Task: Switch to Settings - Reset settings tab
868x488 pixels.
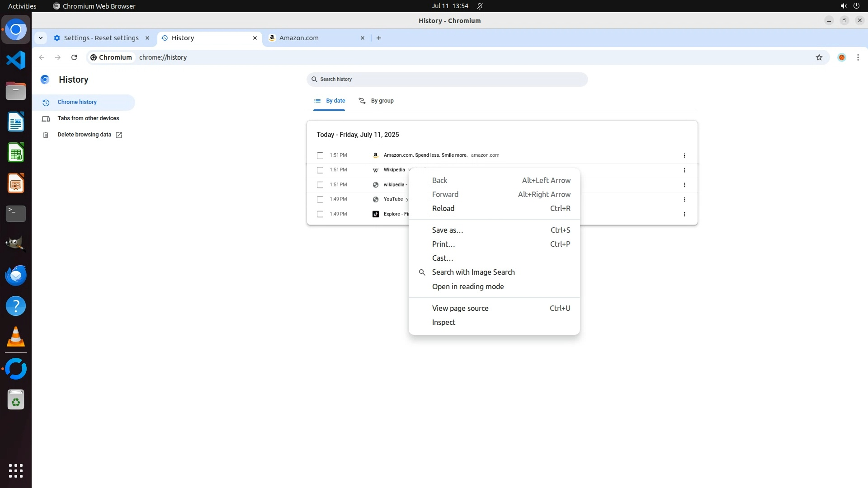Action: coord(101,38)
